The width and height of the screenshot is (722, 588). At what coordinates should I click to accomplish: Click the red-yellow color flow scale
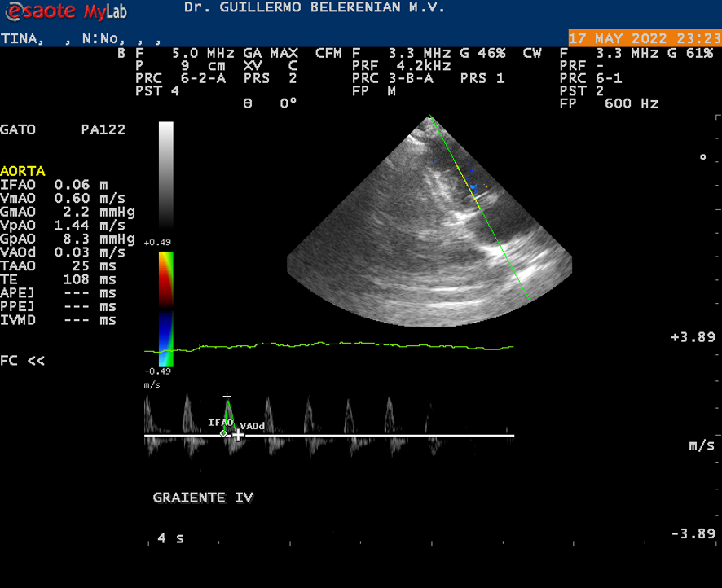pyautogui.click(x=165, y=279)
